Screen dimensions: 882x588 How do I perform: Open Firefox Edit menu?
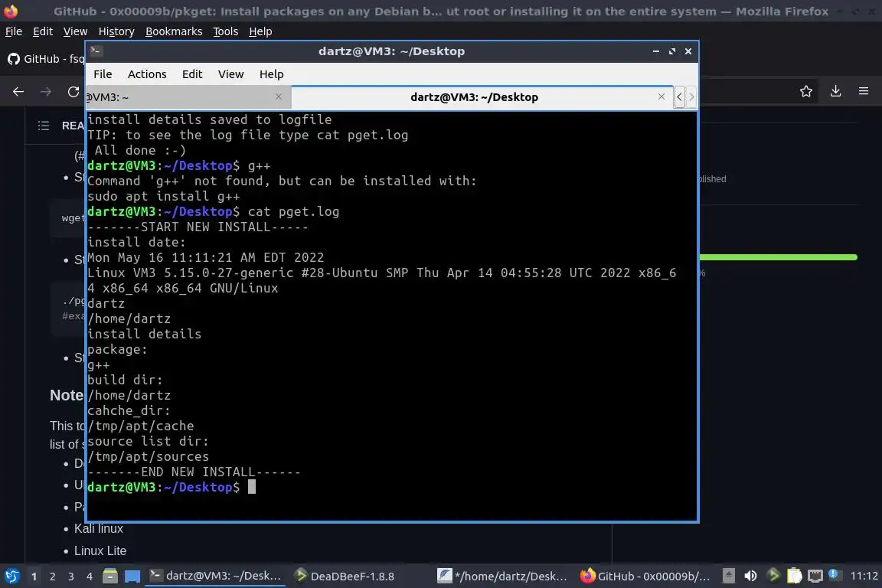click(x=43, y=31)
